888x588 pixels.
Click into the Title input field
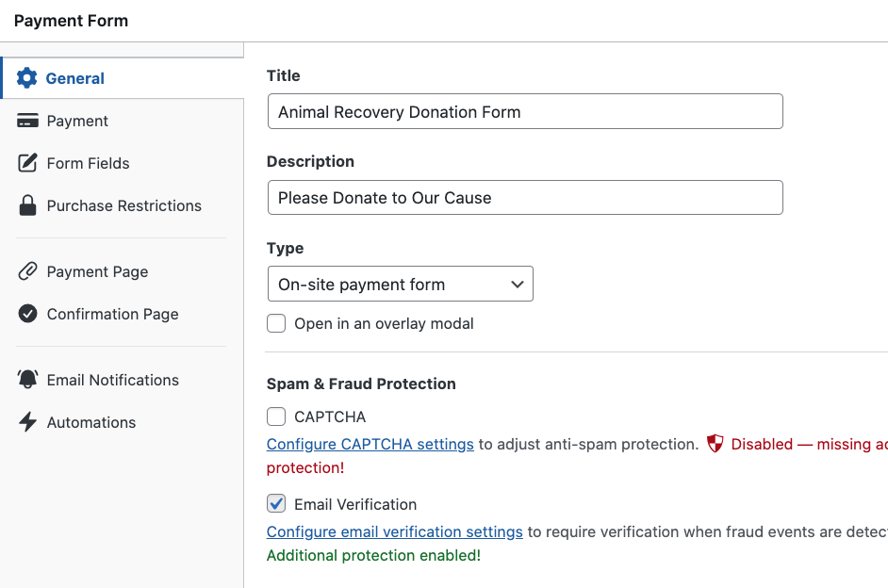click(524, 111)
